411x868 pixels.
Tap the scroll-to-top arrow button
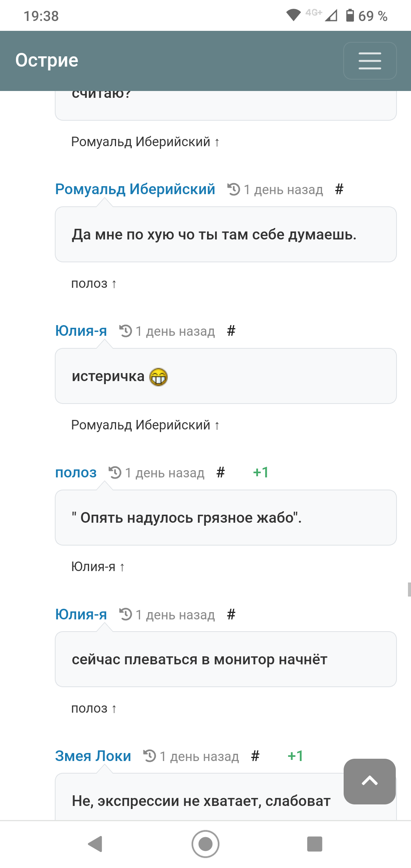tap(370, 781)
